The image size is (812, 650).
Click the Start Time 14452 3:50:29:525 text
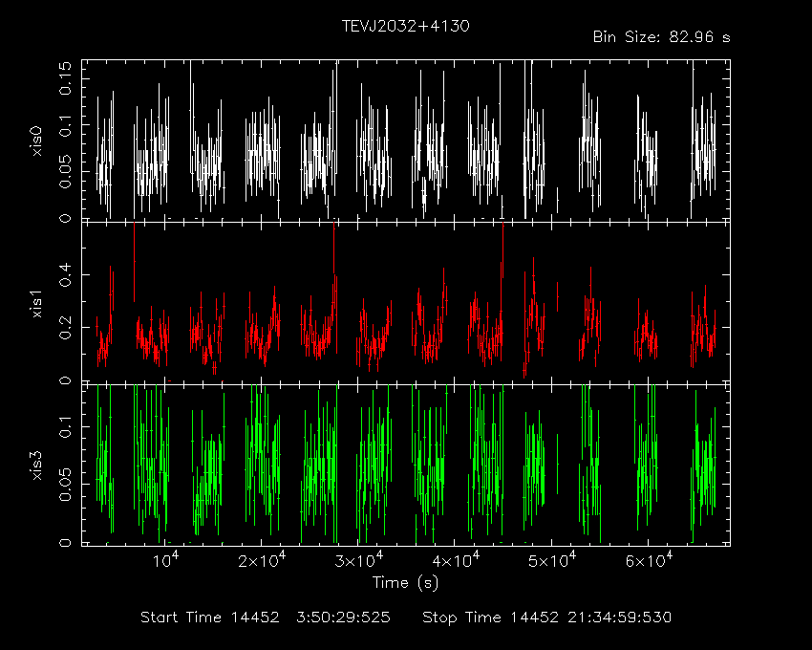click(266, 617)
